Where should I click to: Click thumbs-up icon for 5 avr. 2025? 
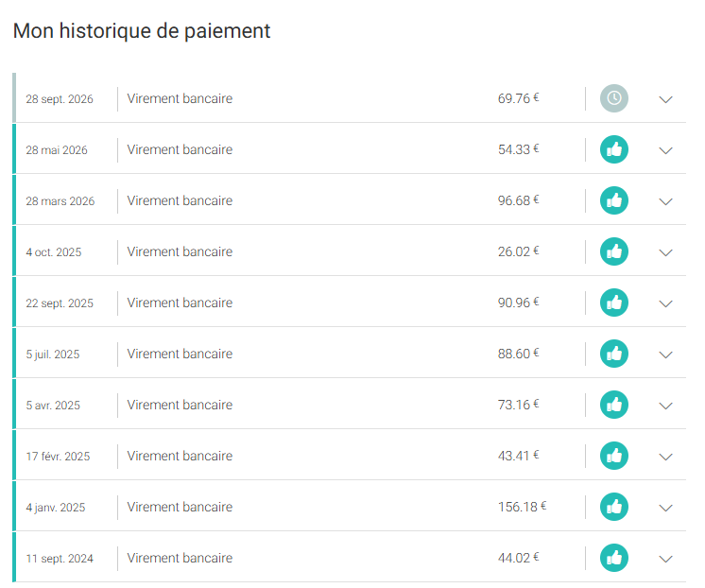[x=613, y=405]
